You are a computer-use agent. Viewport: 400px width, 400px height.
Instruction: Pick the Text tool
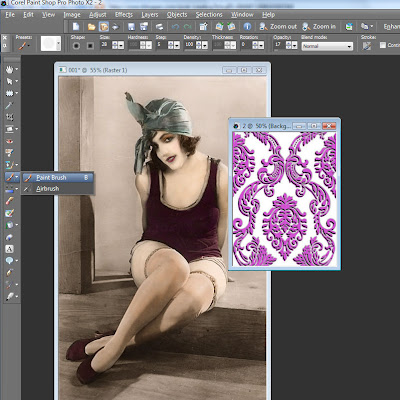(x=9, y=249)
